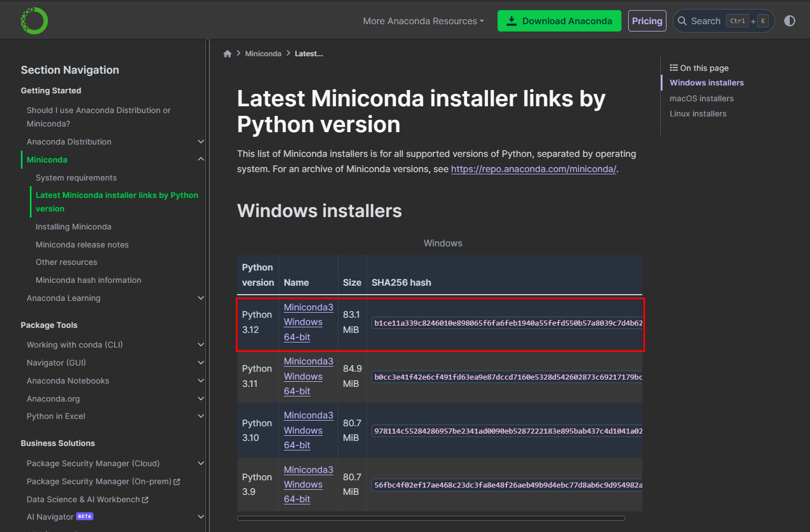810x532 pixels.
Task: Open Anaconda Distribution nav item
Action: [69, 142]
